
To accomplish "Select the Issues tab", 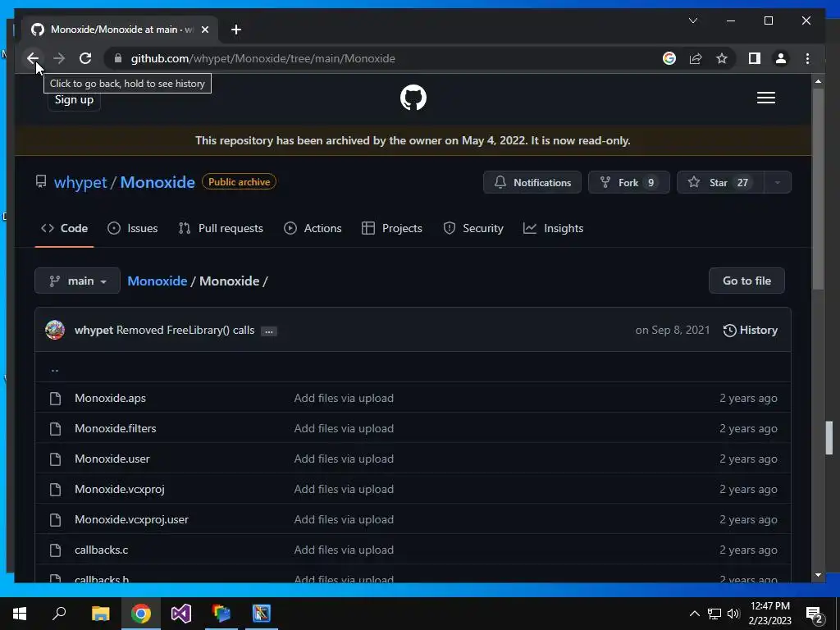I will tap(132, 228).
